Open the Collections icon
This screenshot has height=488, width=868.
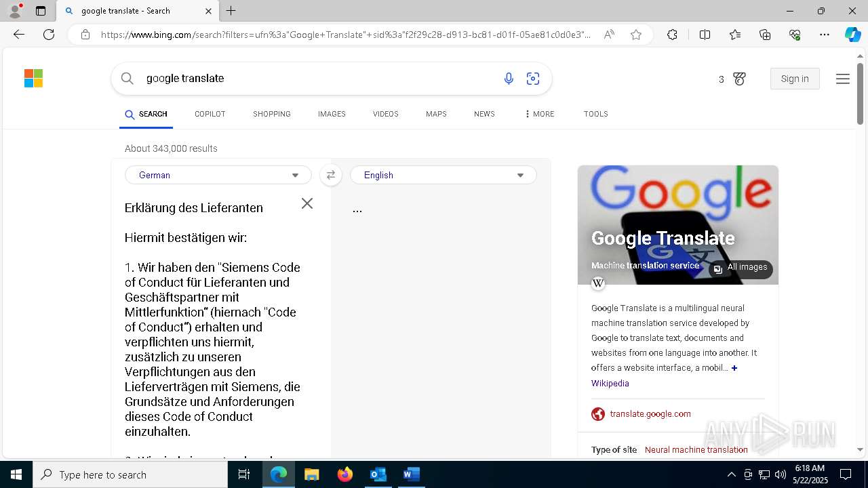(x=765, y=35)
